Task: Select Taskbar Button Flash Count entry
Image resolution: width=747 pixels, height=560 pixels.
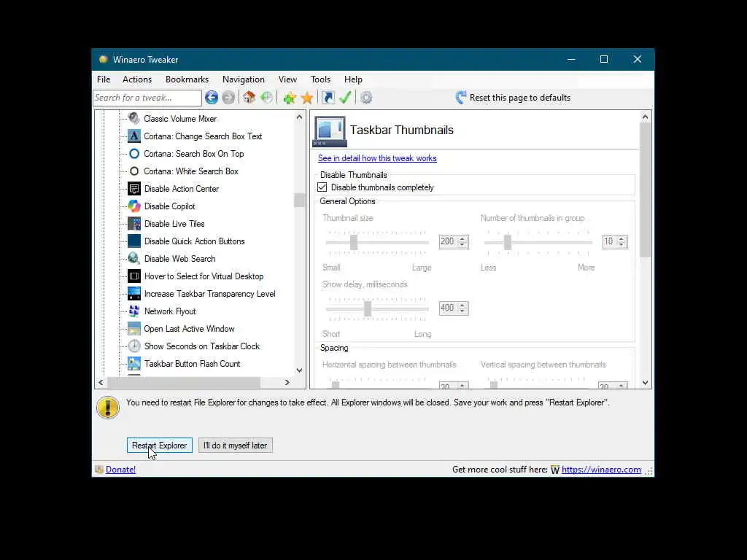Action: click(193, 364)
